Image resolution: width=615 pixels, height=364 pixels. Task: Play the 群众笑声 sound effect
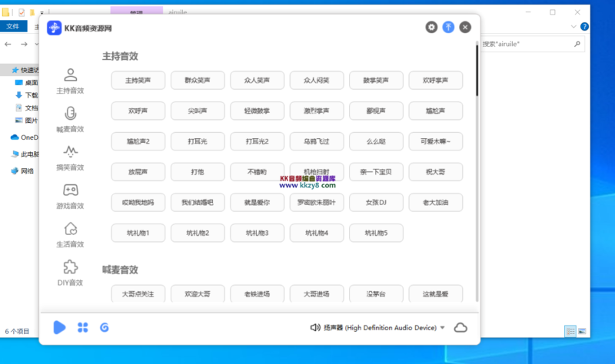(198, 81)
